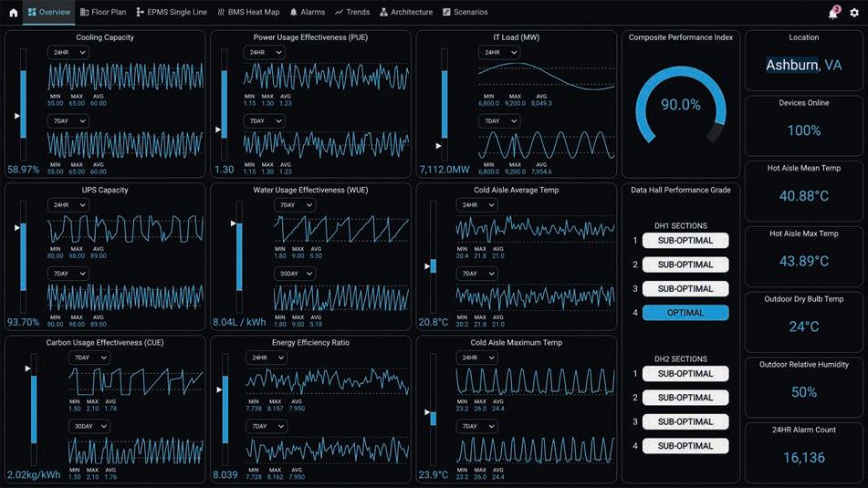Select the Overview tab
Viewport: 868px width, 488px height.
48,12
